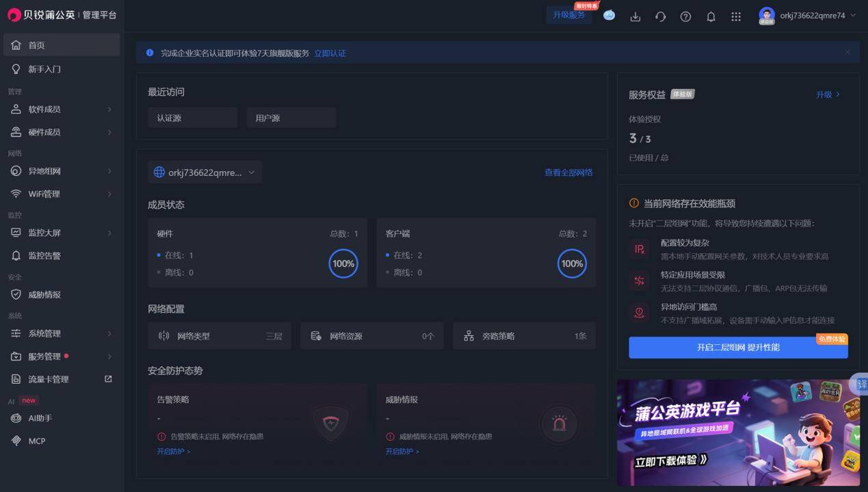Image resolution: width=868 pixels, height=492 pixels.
Task: Click the 特定应用场景受限 icon
Action: (640, 281)
